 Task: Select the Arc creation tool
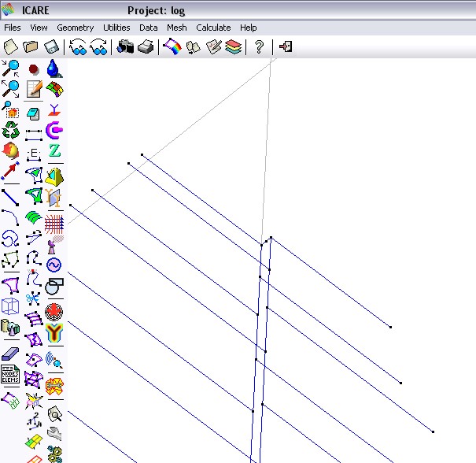[x=11, y=218]
